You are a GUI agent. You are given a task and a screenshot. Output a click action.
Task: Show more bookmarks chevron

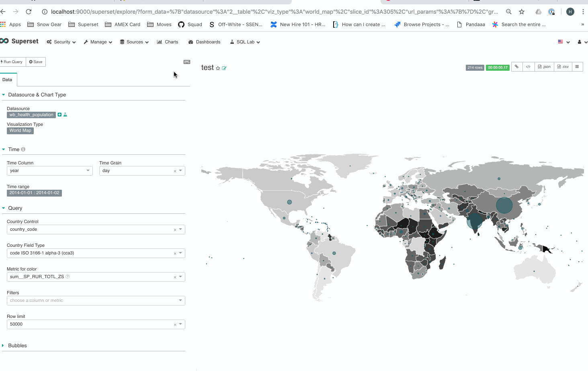point(582,25)
